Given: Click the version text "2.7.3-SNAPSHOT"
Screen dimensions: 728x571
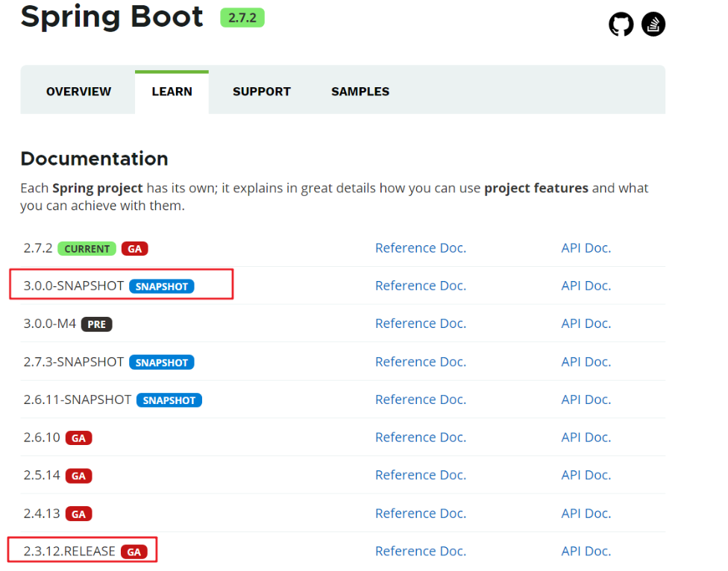Looking at the screenshot, I should [74, 362].
